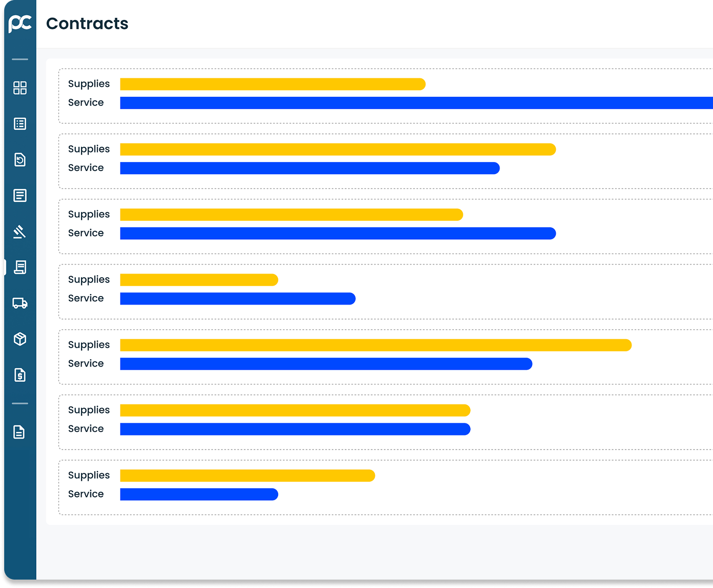Select the blue Service bar in the top group
The height and width of the screenshot is (588, 713).
[415, 103]
